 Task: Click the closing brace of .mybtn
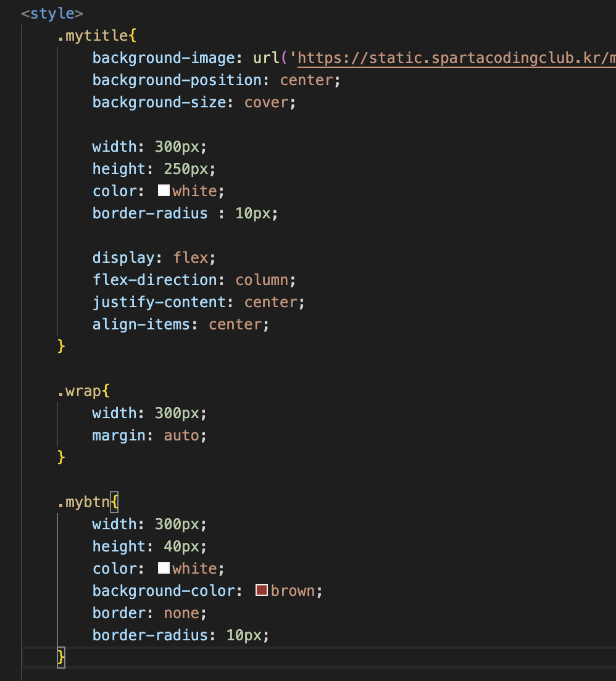(61, 657)
